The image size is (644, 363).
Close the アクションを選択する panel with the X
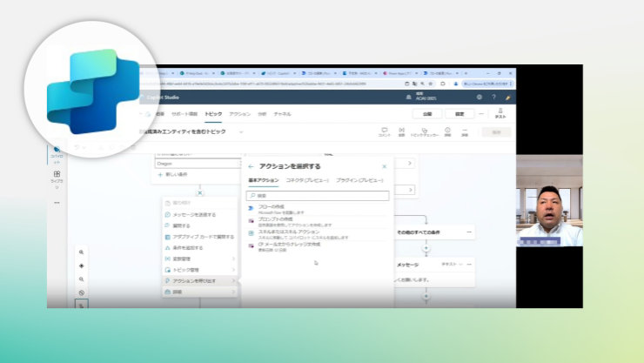click(385, 166)
